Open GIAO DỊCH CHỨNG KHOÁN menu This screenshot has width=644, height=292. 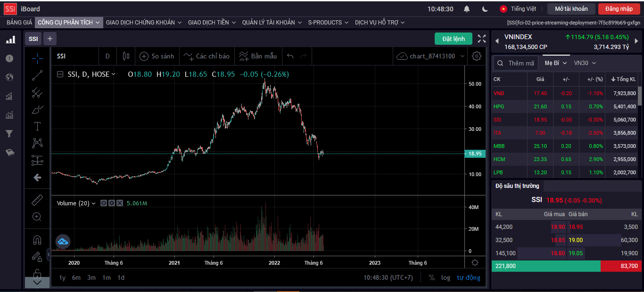tap(144, 22)
